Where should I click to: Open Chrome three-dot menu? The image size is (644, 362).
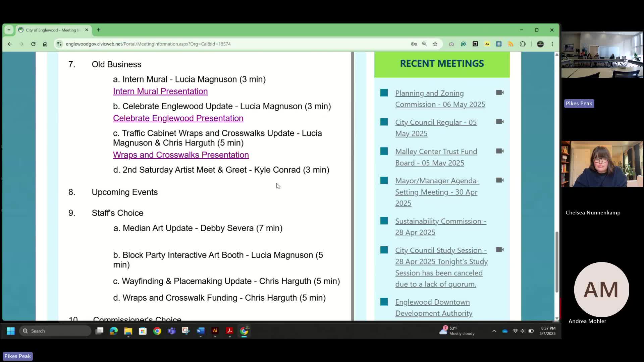(x=552, y=44)
